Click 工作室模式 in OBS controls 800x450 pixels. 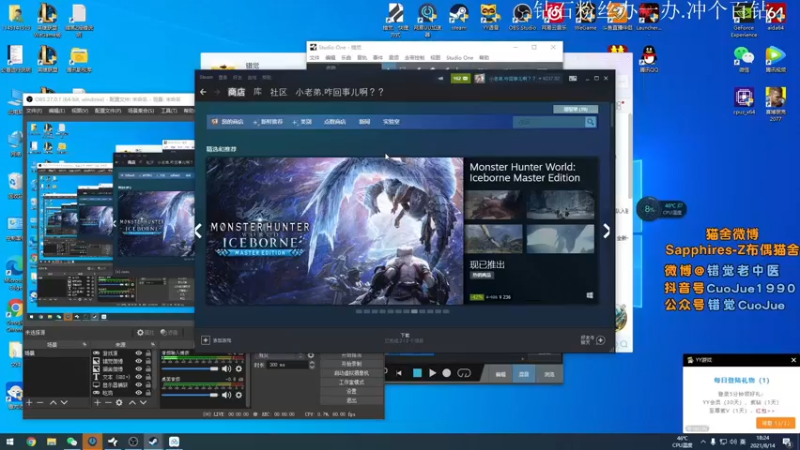click(x=352, y=382)
